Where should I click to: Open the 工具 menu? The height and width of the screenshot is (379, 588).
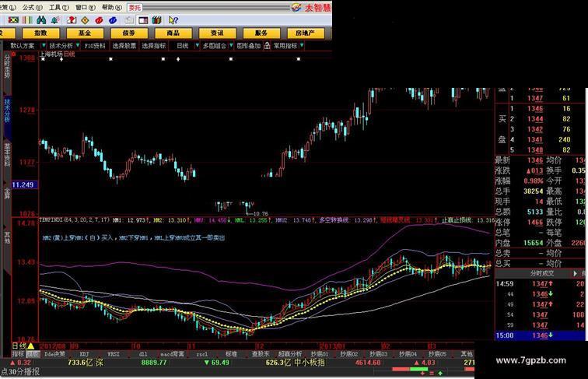[59, 7]
